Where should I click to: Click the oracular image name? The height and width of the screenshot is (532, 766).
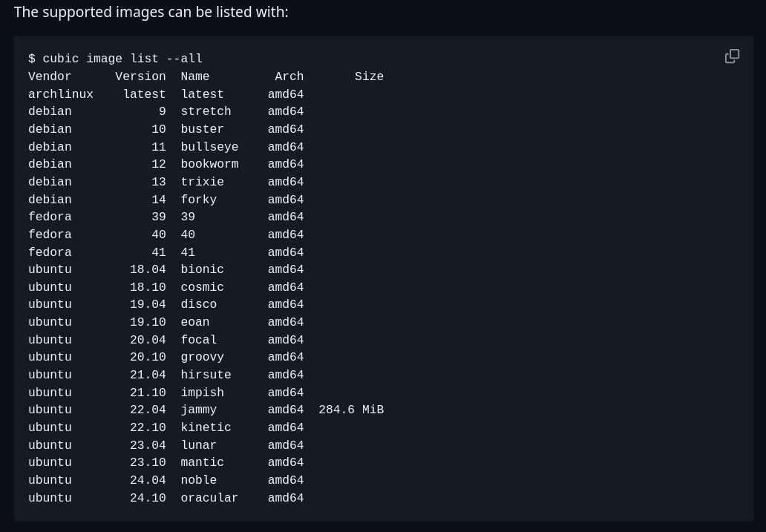[209, 498]
